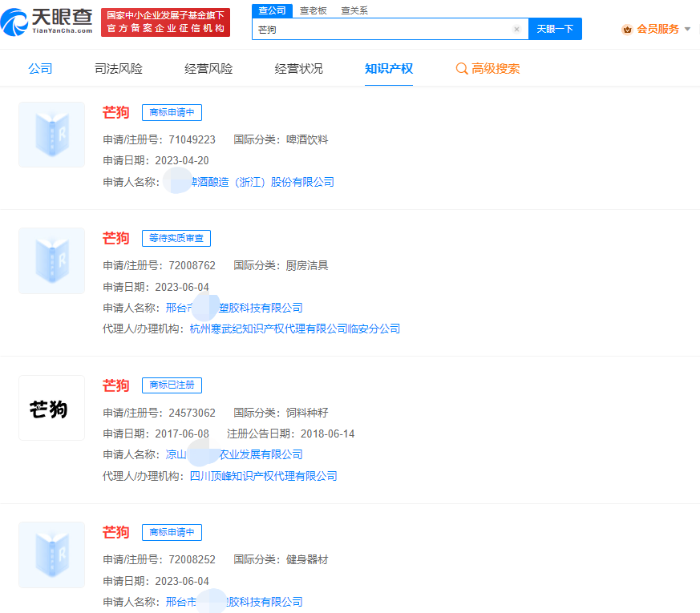This screenshot has width=700, height=613.
Task: Open the 芒狗 registered trademark image
Action: (52, 408)
